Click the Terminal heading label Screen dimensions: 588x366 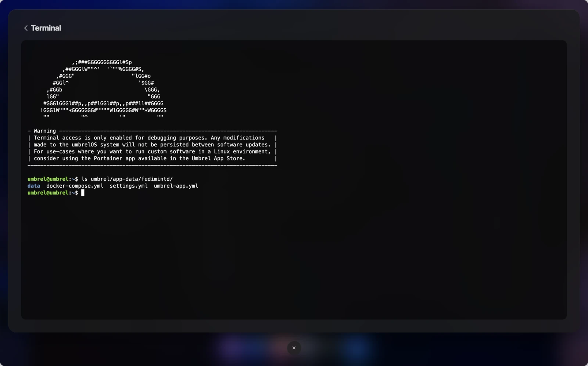click(46, 28)
